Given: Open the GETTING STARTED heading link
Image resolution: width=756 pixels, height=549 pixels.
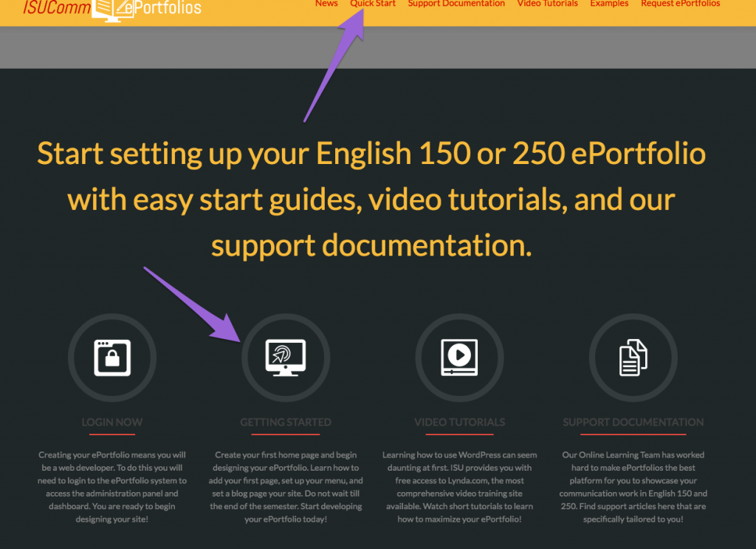Looking at the screenshot, I should pos(286,422).
